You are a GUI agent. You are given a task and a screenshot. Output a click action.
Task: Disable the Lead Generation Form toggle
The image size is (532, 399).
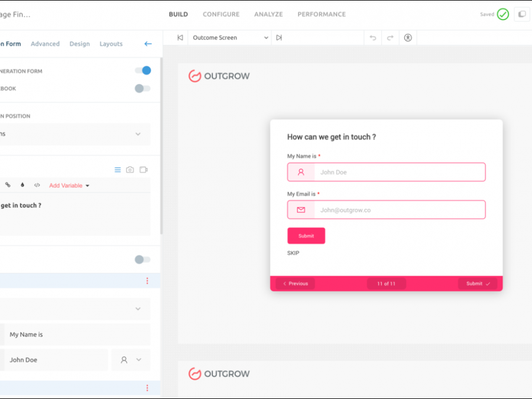142,71
